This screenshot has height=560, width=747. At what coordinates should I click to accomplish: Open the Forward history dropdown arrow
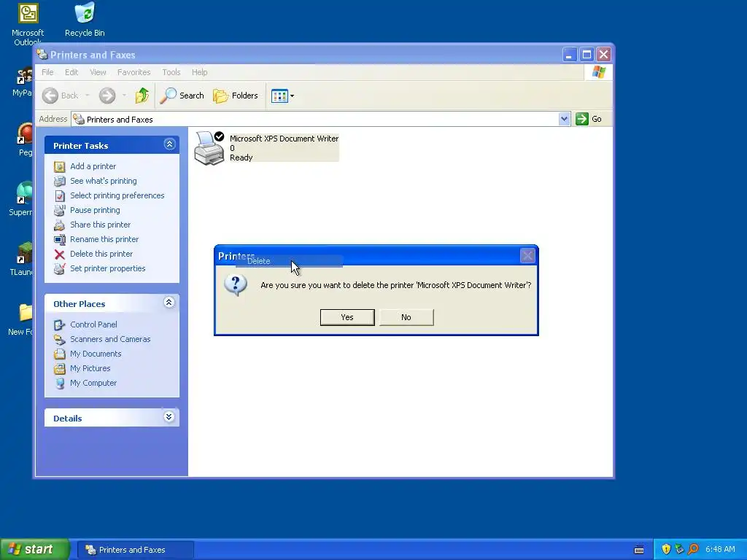point(124,96)
